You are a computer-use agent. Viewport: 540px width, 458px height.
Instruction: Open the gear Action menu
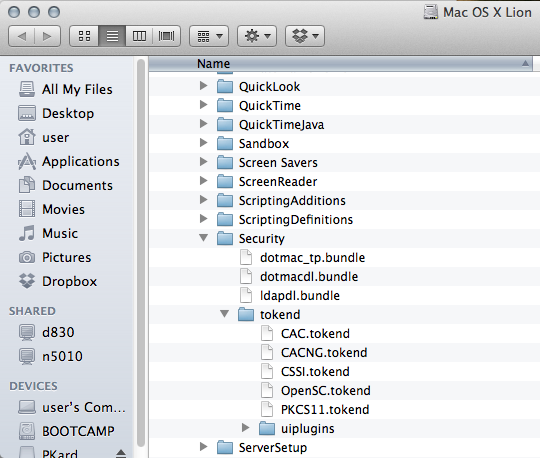tap(257, 36)
